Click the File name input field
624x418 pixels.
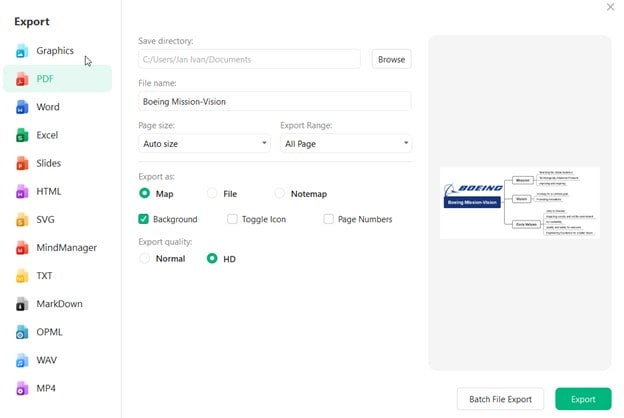[275, 101]
